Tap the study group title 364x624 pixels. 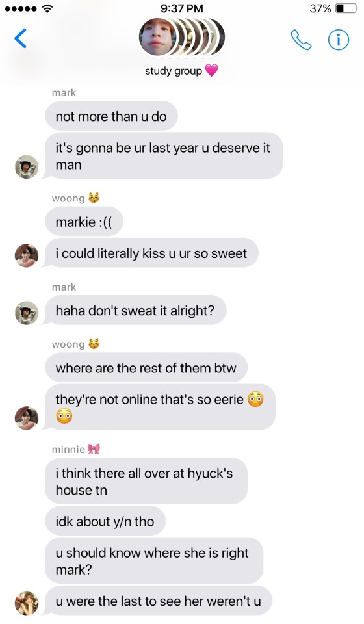174,71
